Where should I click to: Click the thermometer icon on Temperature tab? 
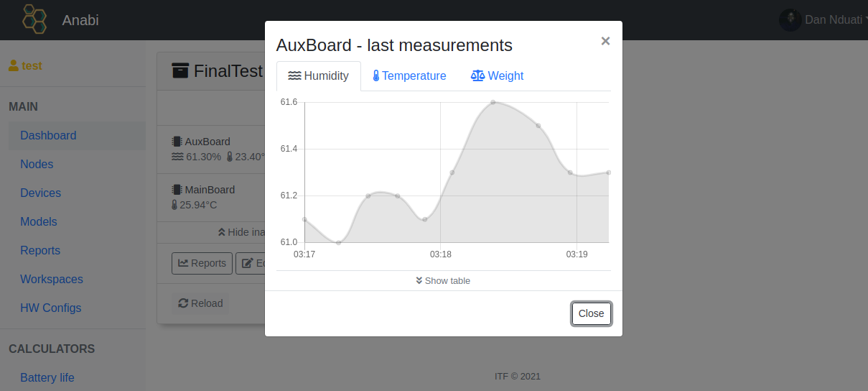tap(375, 76)
